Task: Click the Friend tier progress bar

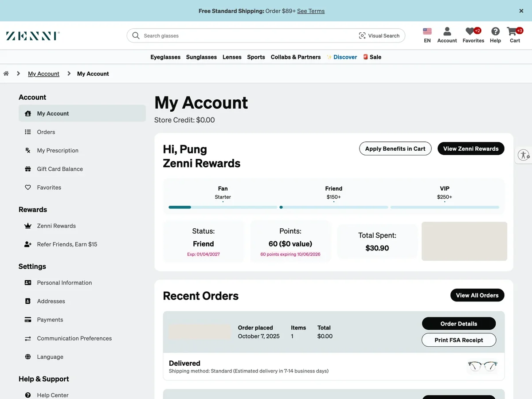Action: [x=334, y=207]
